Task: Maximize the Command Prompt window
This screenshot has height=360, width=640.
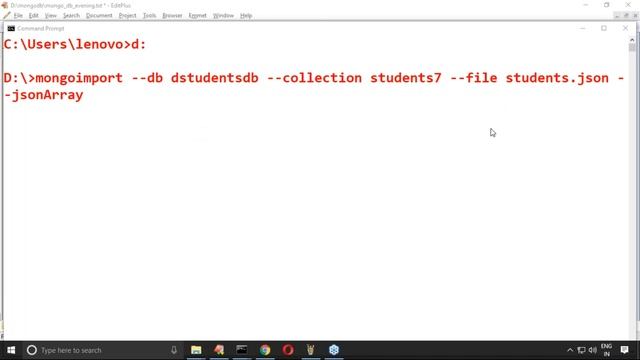Action: (x=604, y=28)
